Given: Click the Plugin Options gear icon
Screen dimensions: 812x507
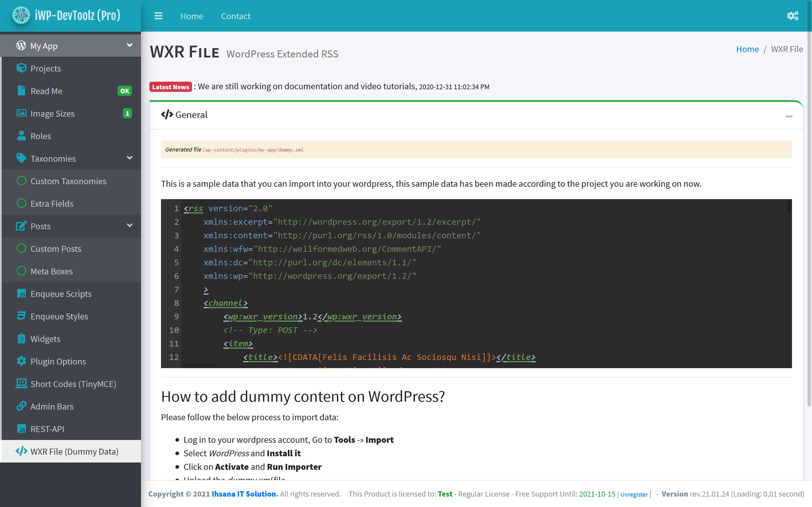Looking at the screenshot, I should point(21,361).
